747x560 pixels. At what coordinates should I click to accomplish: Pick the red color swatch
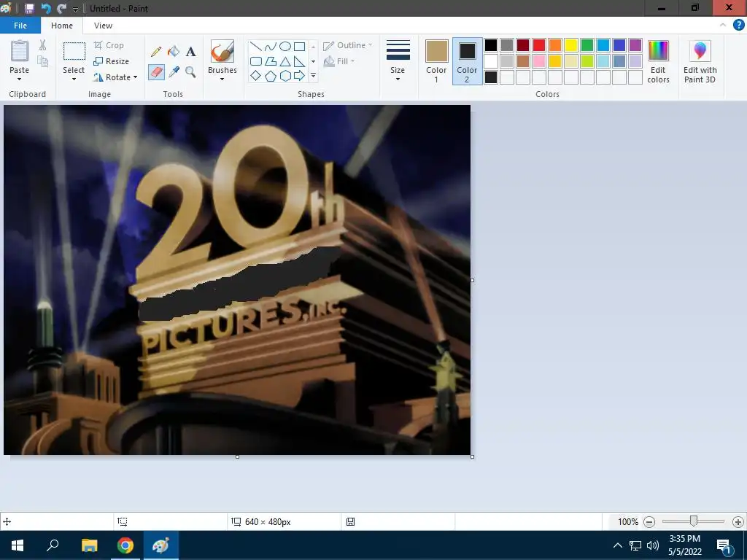(x=539, y=45)
